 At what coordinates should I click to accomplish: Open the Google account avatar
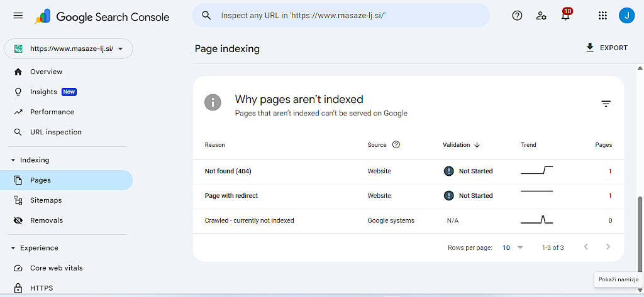point(626,16)
